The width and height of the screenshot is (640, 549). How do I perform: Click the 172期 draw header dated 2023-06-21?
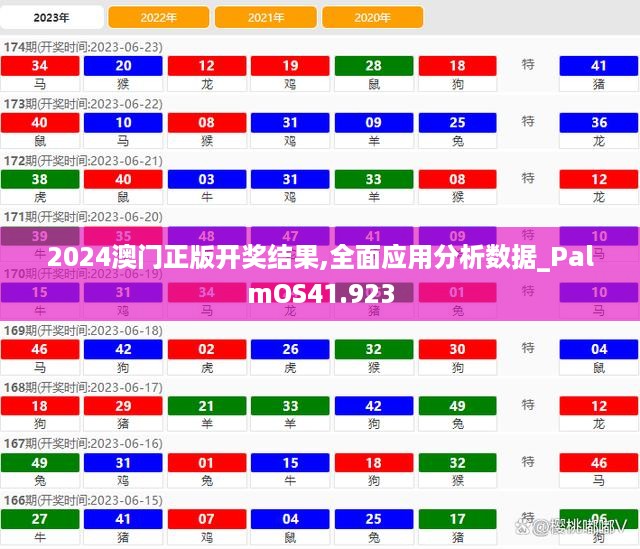tap(83, 161)
